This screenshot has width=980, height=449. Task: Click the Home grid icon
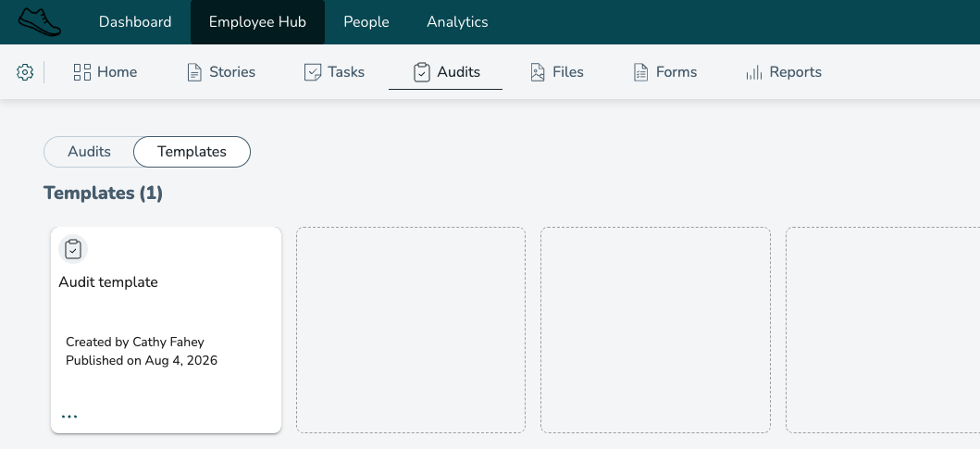coord(81,72)
